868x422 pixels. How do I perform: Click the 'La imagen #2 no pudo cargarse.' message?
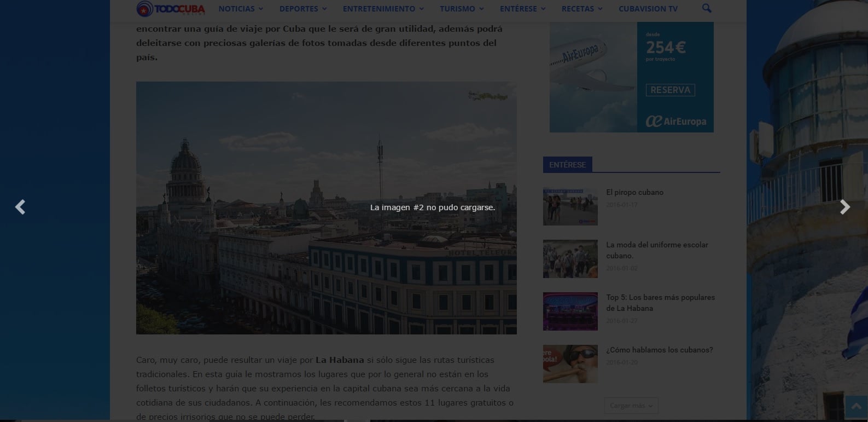[x=433, y=207]
